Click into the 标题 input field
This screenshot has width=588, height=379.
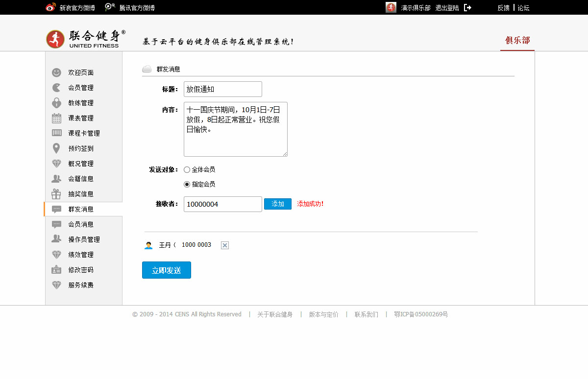coord(223,89)
